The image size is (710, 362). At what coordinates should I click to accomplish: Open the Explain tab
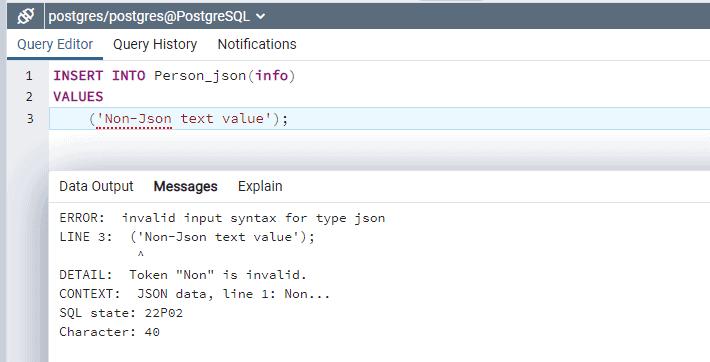(260, 186)
